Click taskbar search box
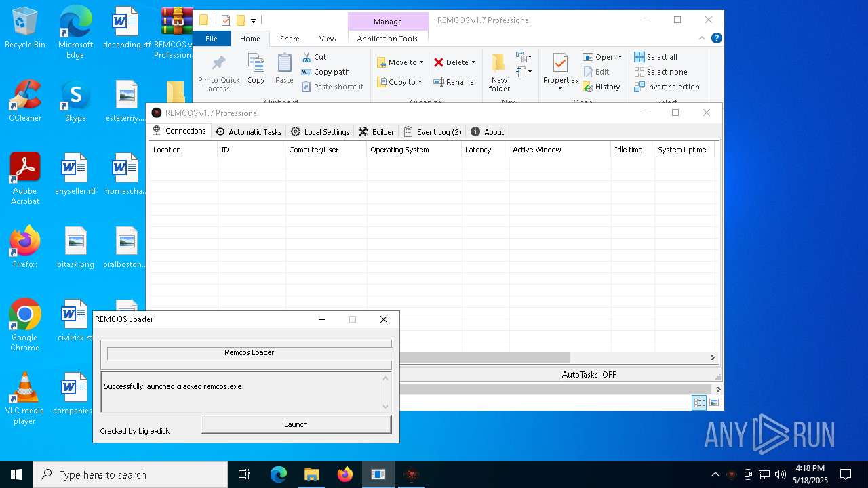 [130, 474]
